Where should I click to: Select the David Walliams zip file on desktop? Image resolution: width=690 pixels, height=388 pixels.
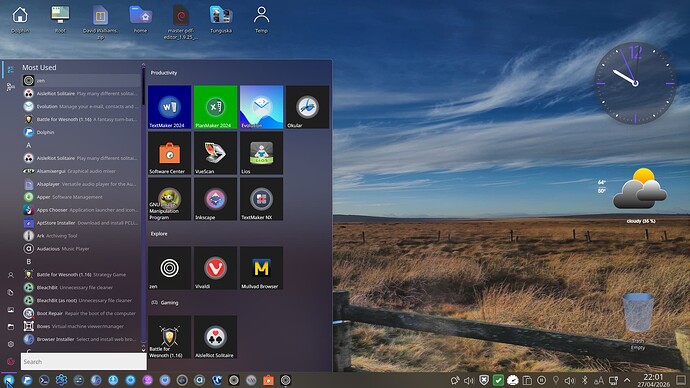[100, 22]
